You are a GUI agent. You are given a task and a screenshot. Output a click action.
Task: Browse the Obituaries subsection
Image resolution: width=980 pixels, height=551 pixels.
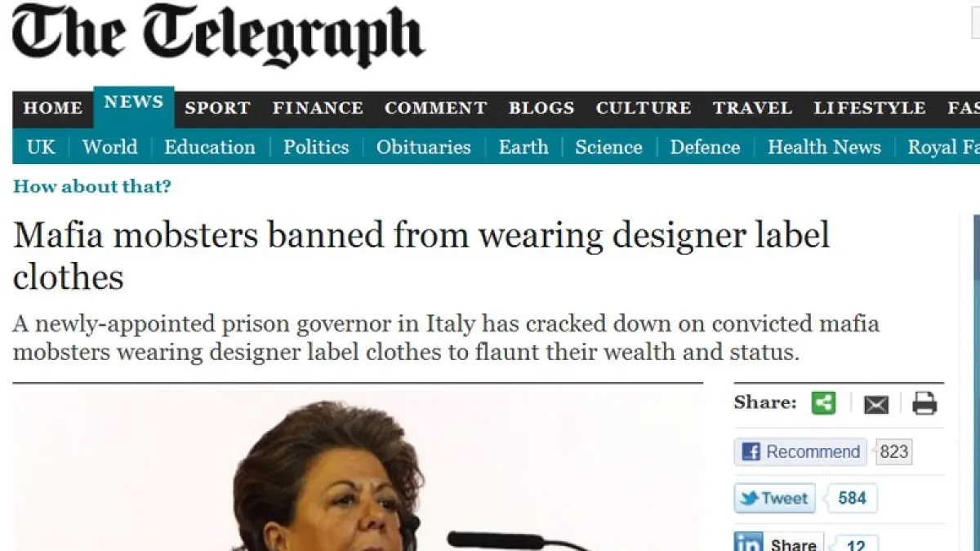click(424, 147)
